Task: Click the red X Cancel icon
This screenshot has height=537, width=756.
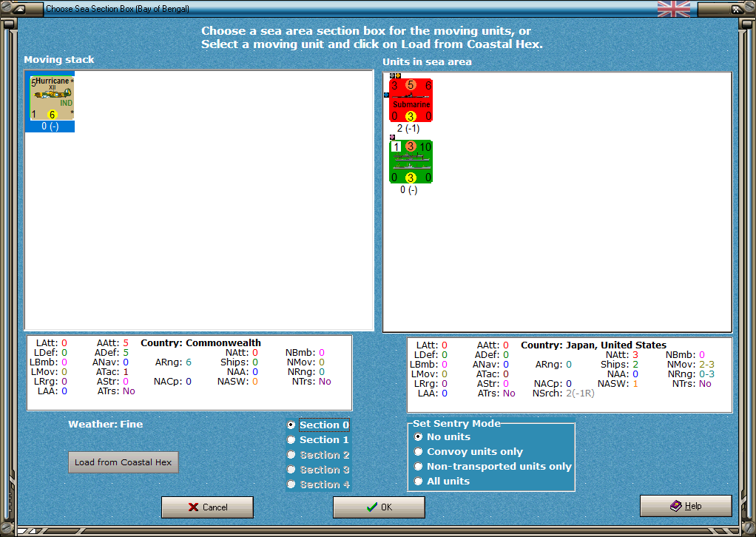Action: [193, 507]
